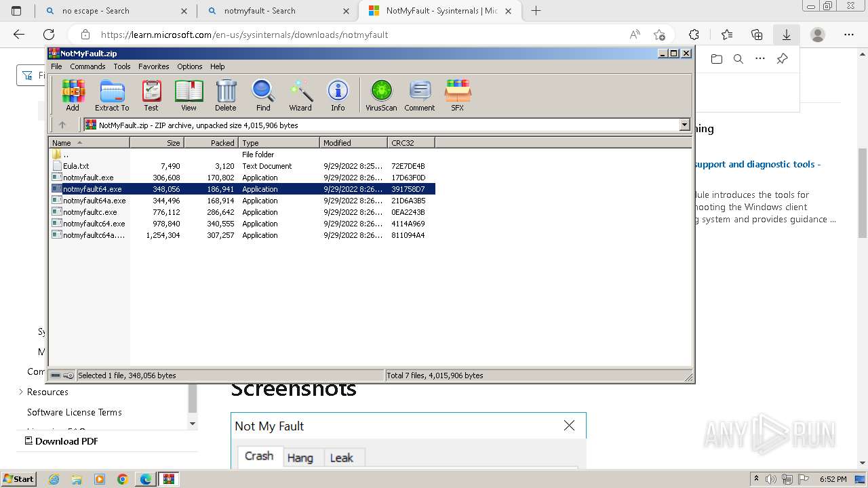This screenshot has height=488, width=868.
Task: Click the View file toolbar icon
Action: coord(189,96)
